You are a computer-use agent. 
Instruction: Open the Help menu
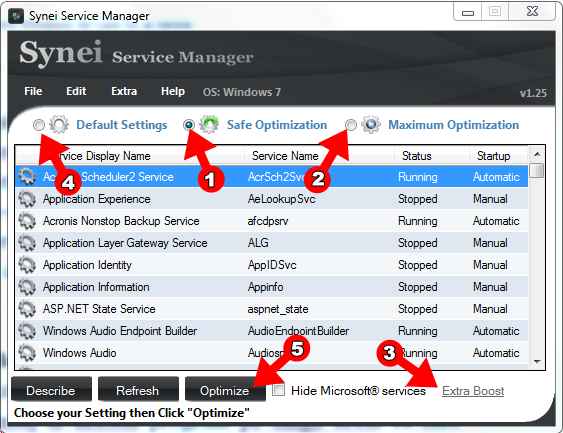coord(173,91)
